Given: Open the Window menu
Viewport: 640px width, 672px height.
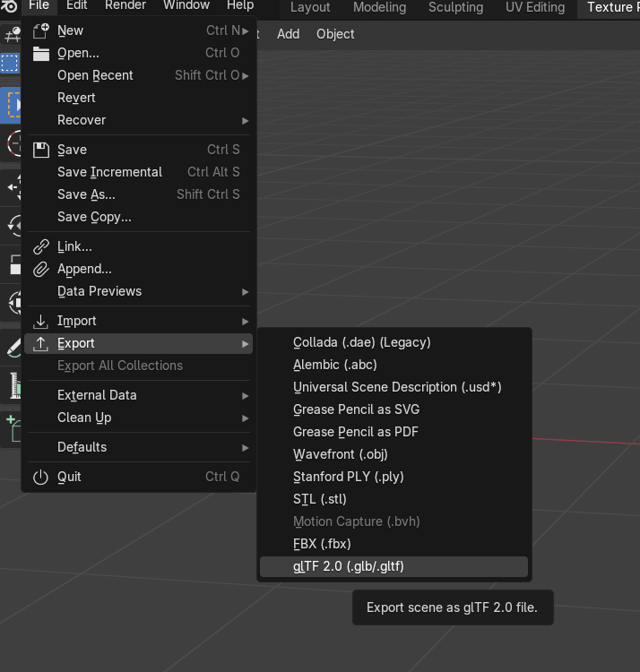Looking at the screenshot, I should click(x=186, y=5).
